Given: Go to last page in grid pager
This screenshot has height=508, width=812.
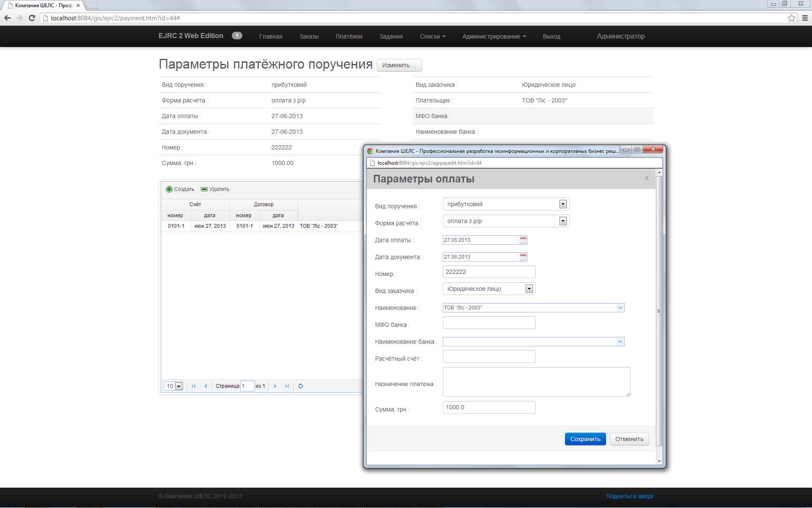Looking at the screenshot, I should pyautogui.click(x=287, y=386).
